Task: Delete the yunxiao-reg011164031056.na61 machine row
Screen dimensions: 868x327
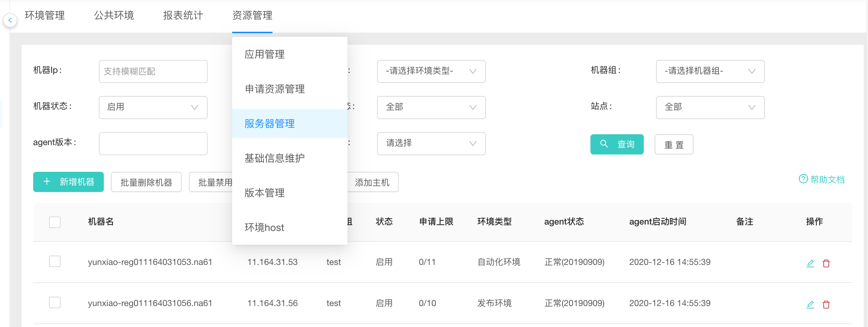Action: tap(826, 304)
